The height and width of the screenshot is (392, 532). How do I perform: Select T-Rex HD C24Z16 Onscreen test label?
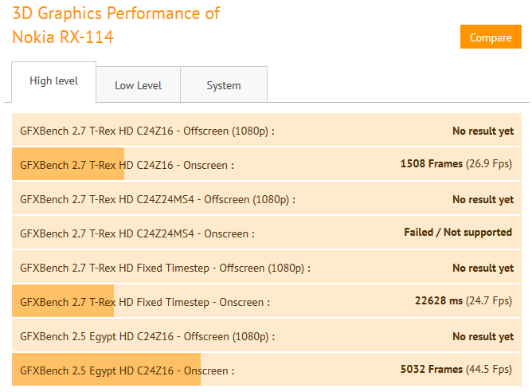127,166
